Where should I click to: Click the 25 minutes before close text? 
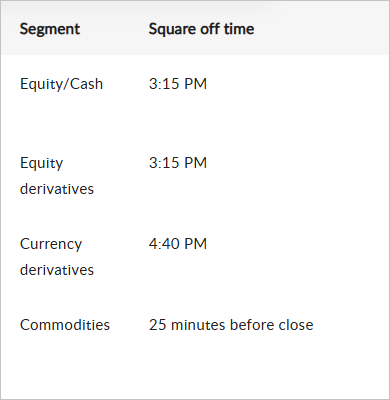[231, 325]
